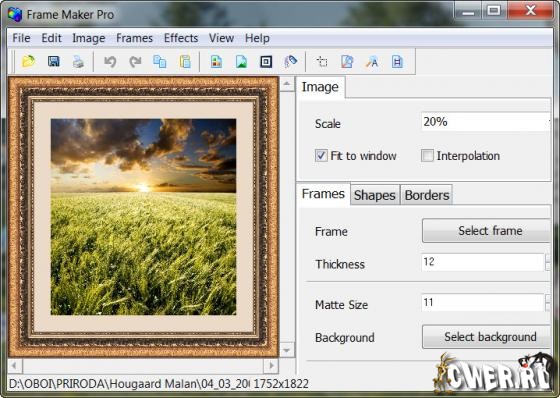The width and height of the screenshot is (560, 398).
Task: Save the image with the floppy disk icon
Action: (x=54, y=61)
